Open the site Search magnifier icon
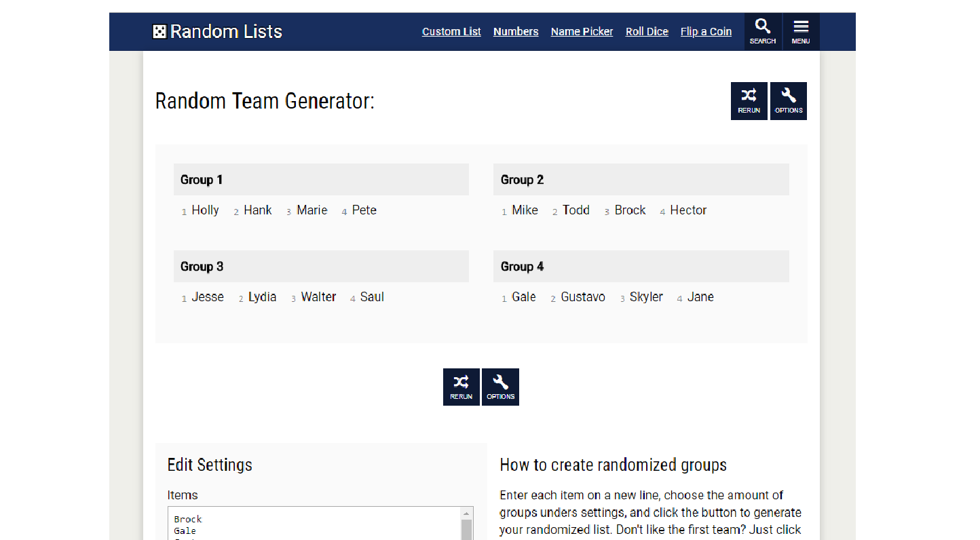The image size is (980, 540). point(762,31)
